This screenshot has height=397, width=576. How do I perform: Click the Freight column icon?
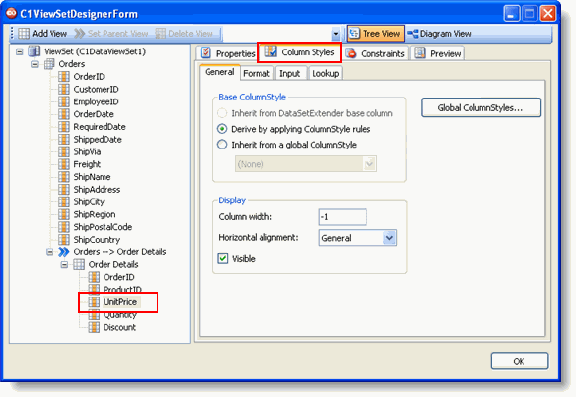coord(64,164)
